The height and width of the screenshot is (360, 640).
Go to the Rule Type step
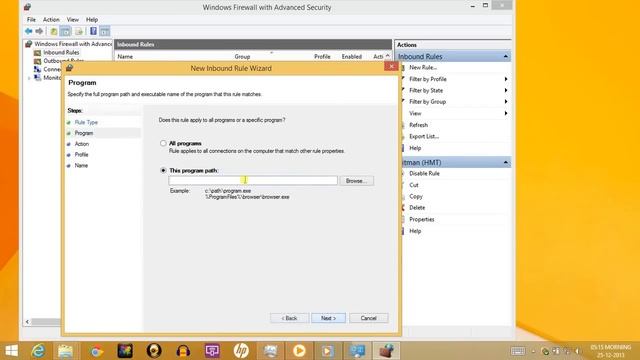(86, 122)
